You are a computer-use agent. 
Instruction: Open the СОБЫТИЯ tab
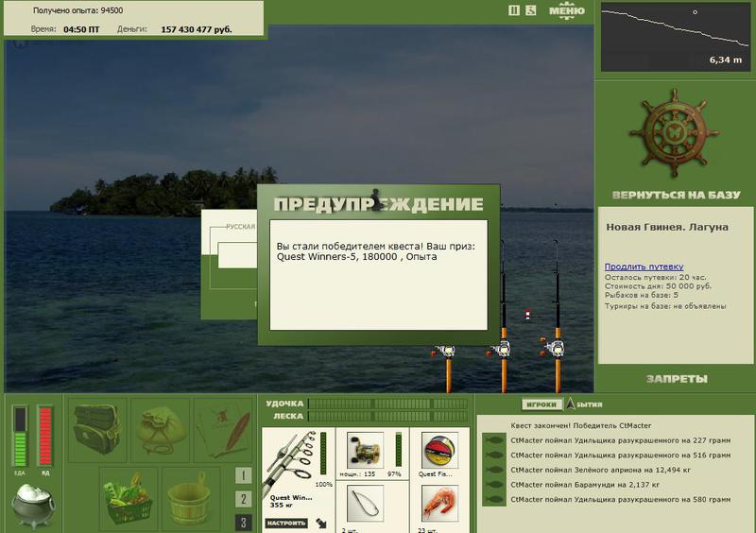(585, 404)
